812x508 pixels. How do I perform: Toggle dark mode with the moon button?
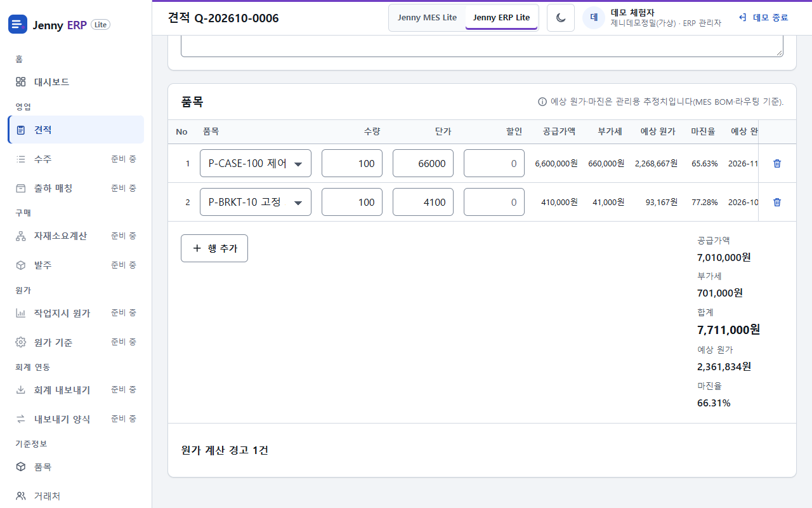click(561, 18)
